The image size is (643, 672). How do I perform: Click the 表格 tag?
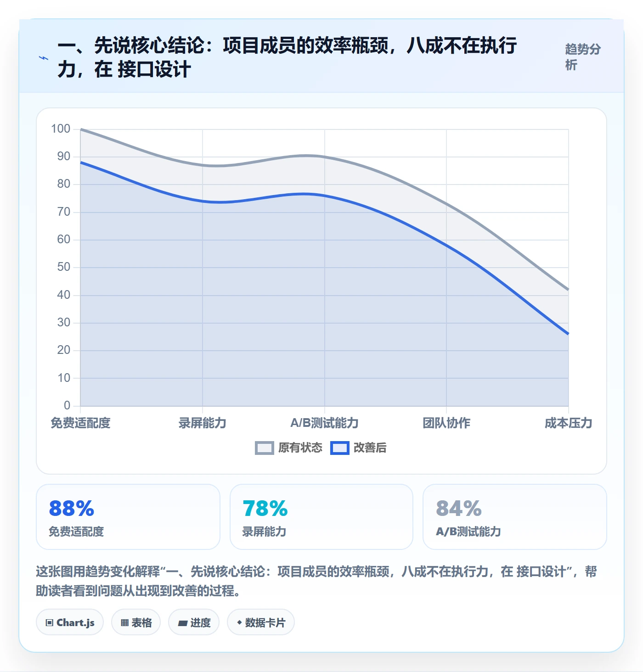(136, 622)
